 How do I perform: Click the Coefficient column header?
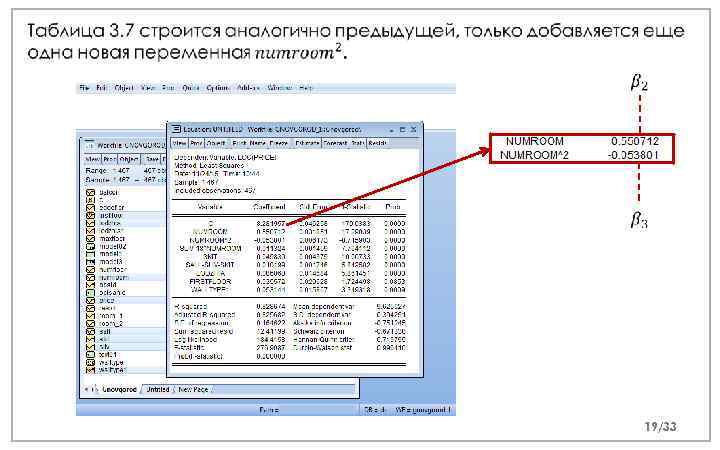(x=269, y=207)
